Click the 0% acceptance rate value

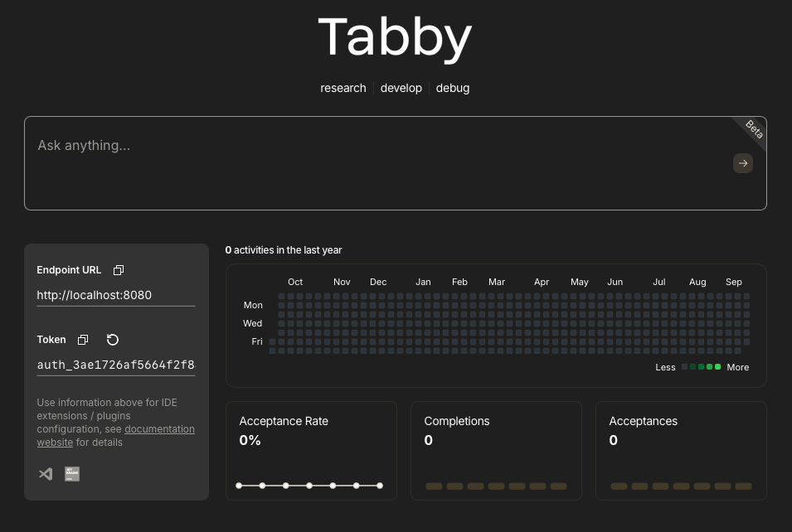tap(250, 440)
